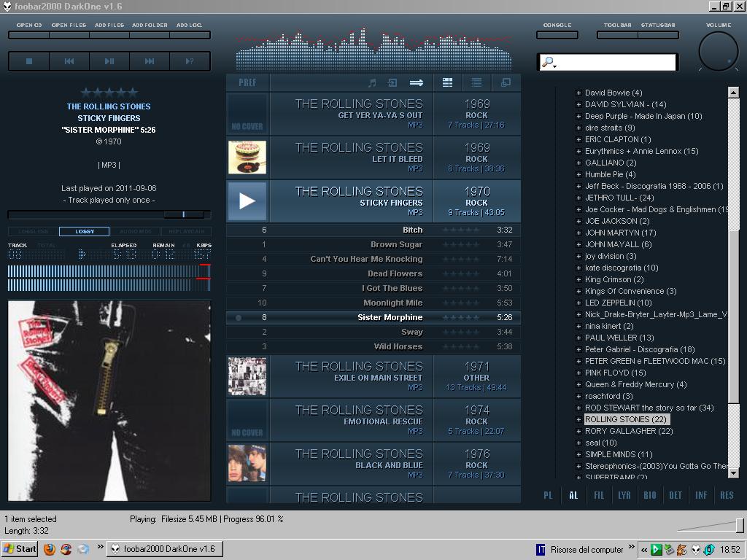This screenshot has width=747, height=560.
Task: Expand the dire straits (9) node
Action: click(578, 128)
